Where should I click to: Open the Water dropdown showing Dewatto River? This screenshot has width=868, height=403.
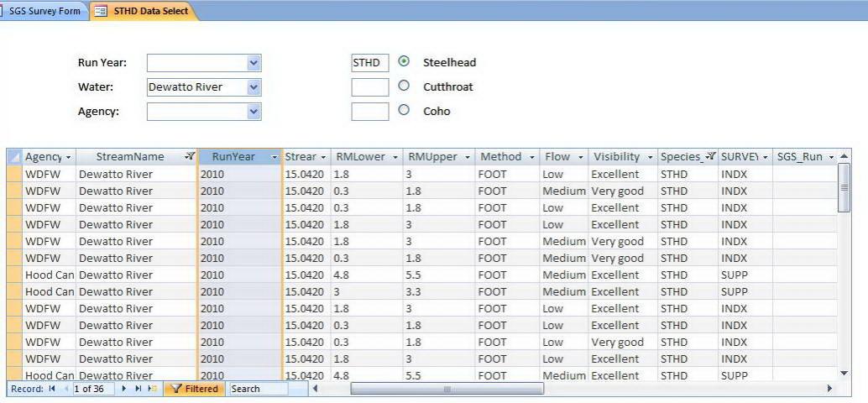point(254,87)
